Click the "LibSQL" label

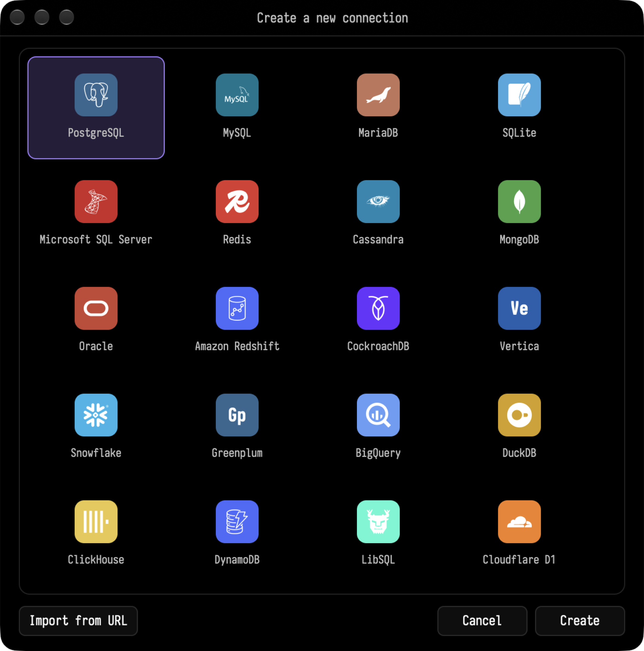point(378,560)
